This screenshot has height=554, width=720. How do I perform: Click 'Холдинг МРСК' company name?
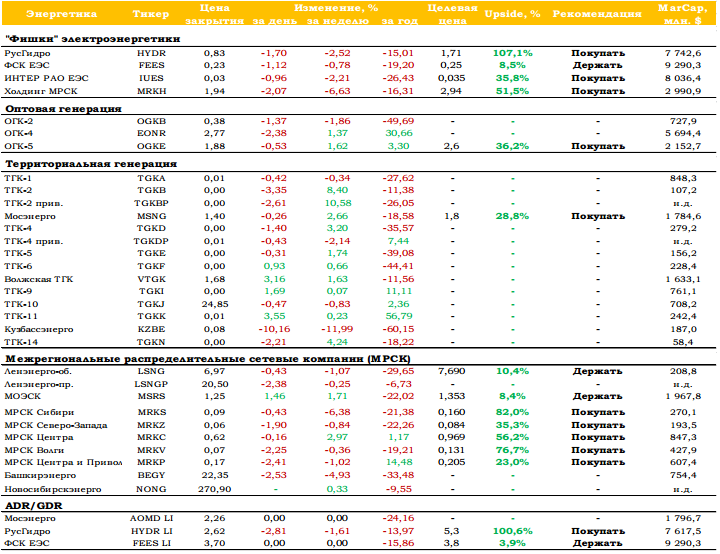(41, 91)
